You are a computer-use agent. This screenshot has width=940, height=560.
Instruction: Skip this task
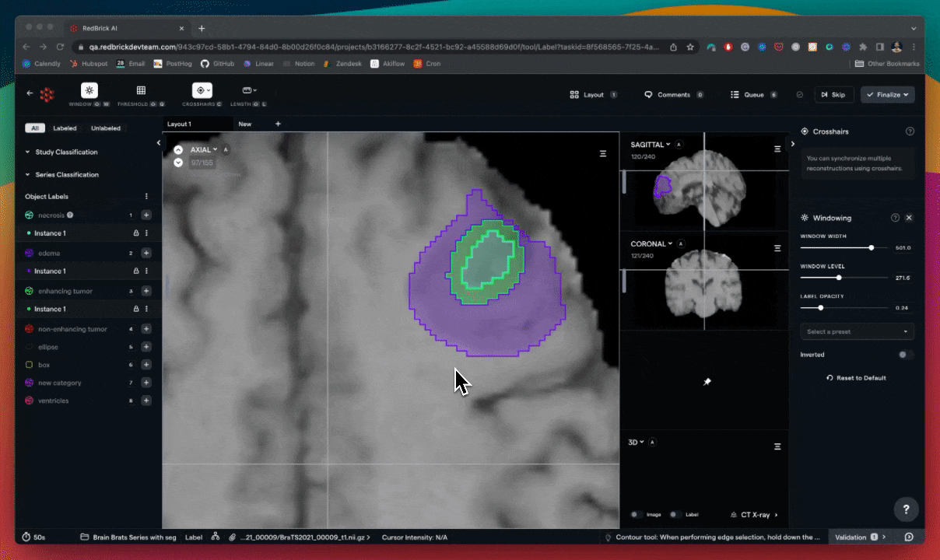833,95
